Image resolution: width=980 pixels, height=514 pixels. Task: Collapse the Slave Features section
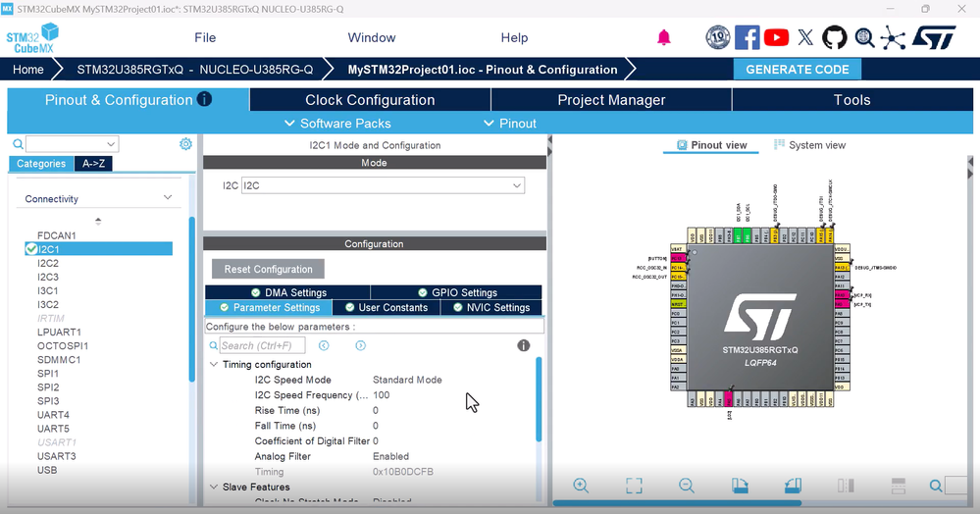(214, 487)
